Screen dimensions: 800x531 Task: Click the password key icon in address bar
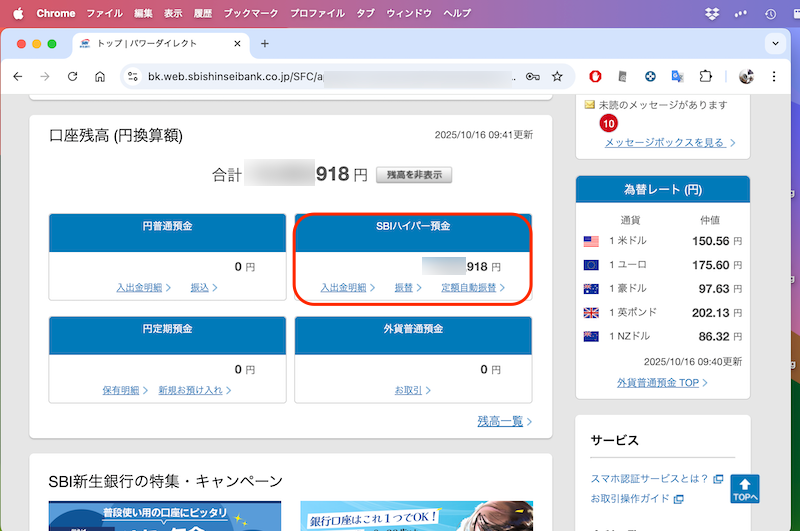[x=533, y=76]
